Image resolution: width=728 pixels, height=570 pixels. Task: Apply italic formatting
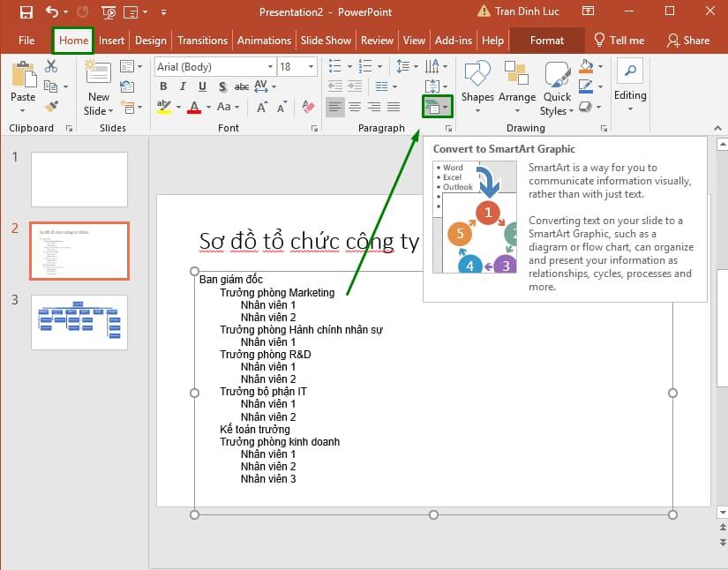(183, 86)
